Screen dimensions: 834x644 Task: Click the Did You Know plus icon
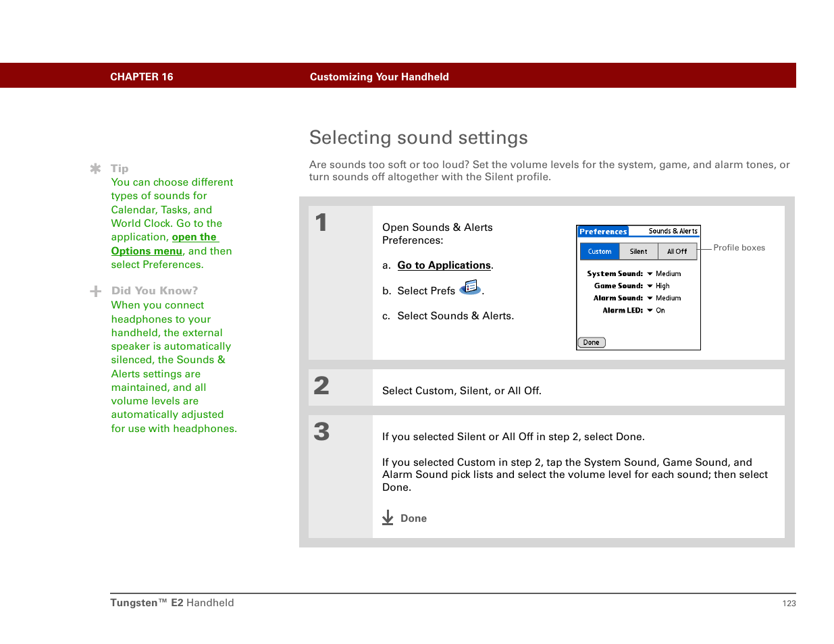(x=96, y=291)
